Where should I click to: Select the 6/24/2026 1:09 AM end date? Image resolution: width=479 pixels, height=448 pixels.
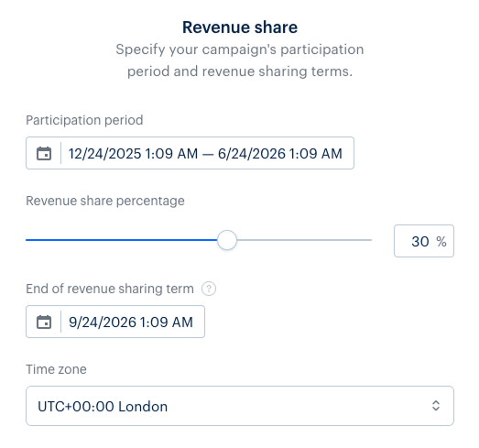tap(280, 153)
